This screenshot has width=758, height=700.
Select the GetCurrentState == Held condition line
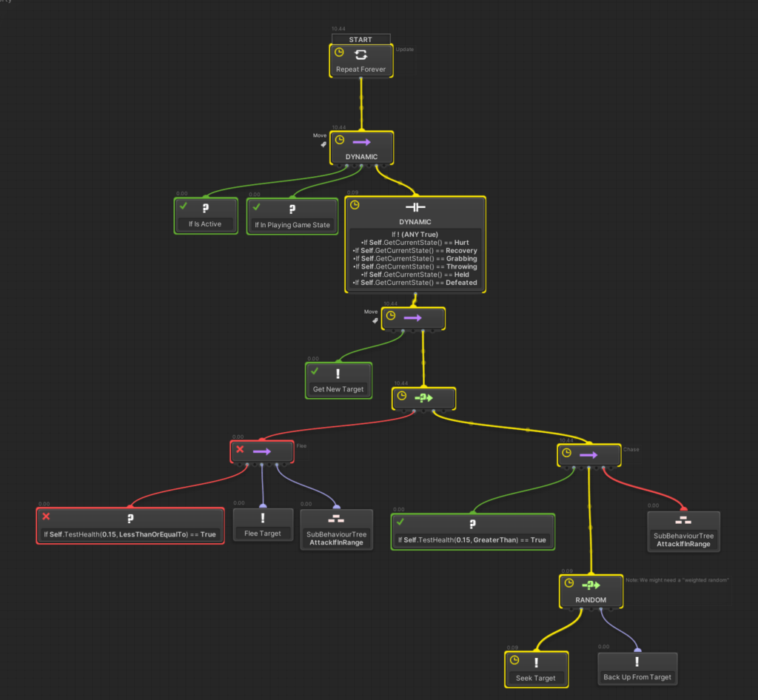(x=415, y=275)
